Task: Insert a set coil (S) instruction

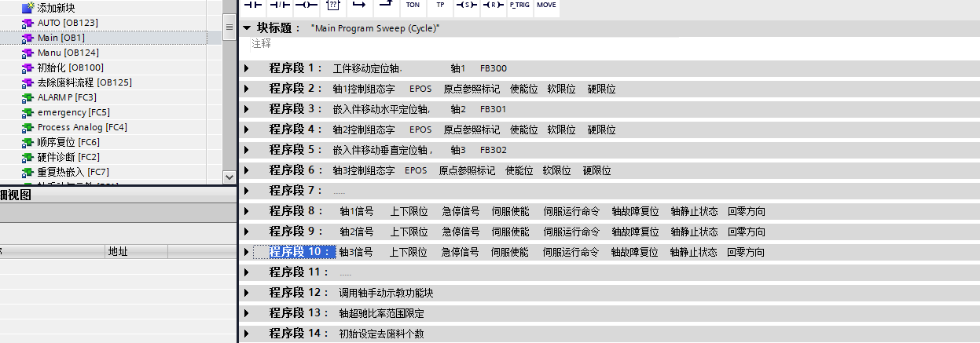Action: click(x=467, y=5)
